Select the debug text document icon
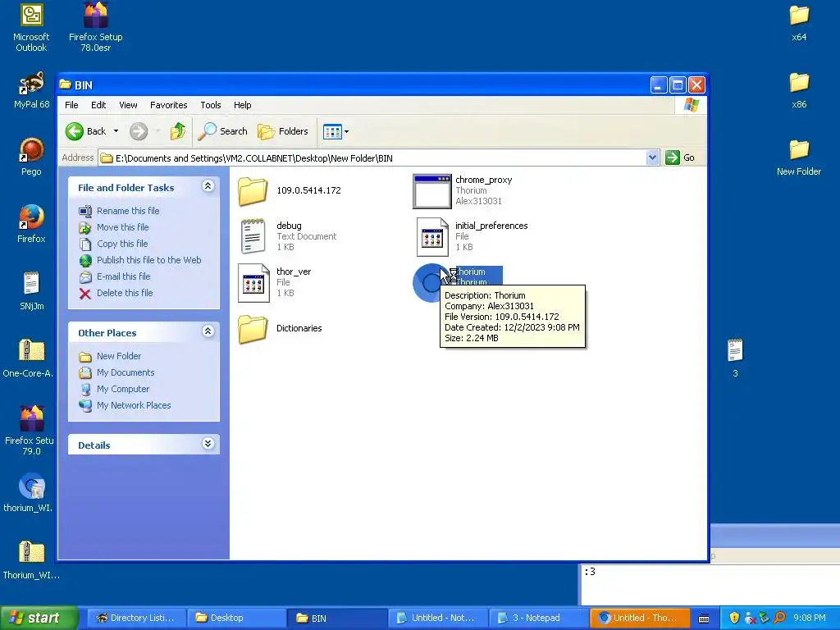The width and height of the screenshot is (840, 630). point(253,236)
